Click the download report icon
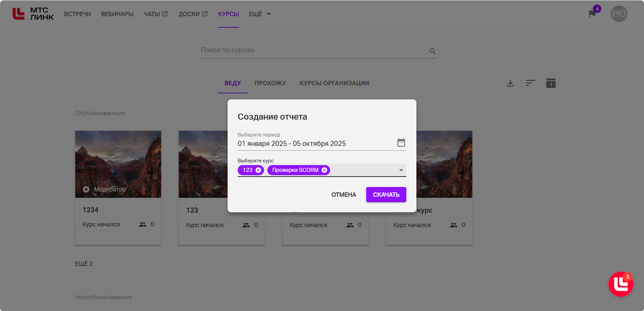Viewport: 644px width, 311px height. [510, 83]
